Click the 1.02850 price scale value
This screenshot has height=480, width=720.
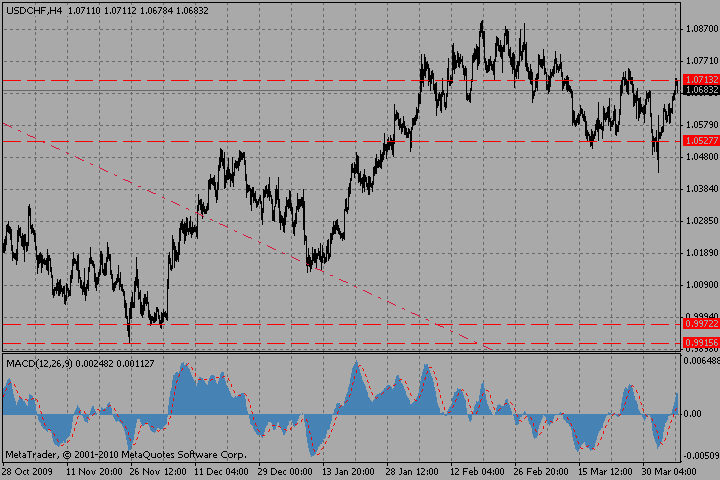[x=702, y=220]
